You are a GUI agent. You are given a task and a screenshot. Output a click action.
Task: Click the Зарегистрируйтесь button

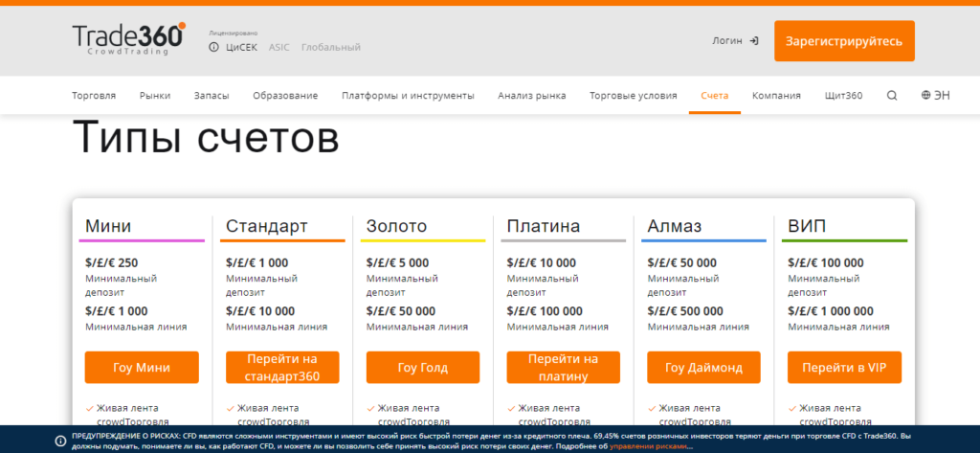point(844,41)
